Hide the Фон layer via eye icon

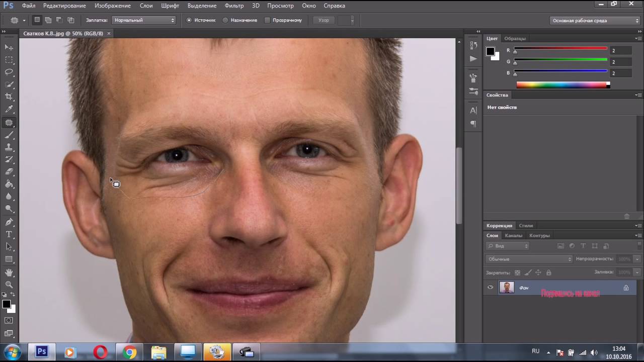[491, 288]
